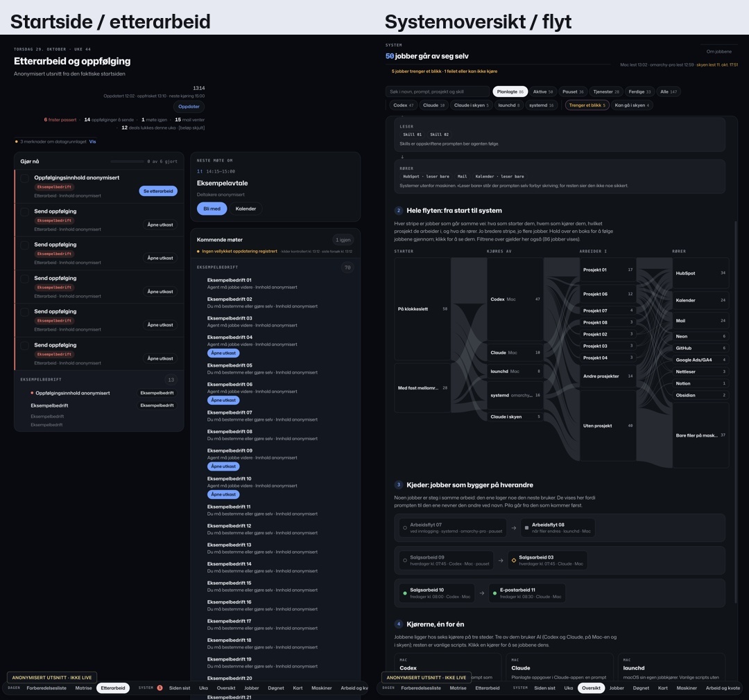Open Jobber in the Startside bottom nav

pos(251,688)
